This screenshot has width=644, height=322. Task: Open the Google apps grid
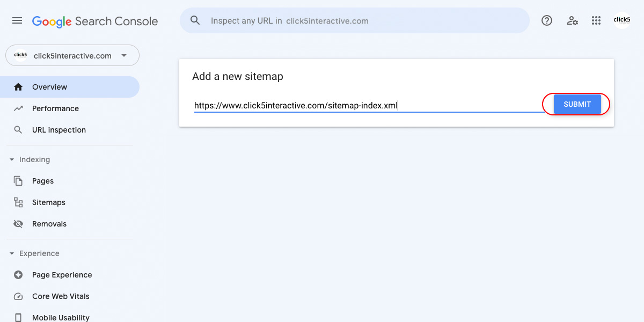(x=596, y=20)
